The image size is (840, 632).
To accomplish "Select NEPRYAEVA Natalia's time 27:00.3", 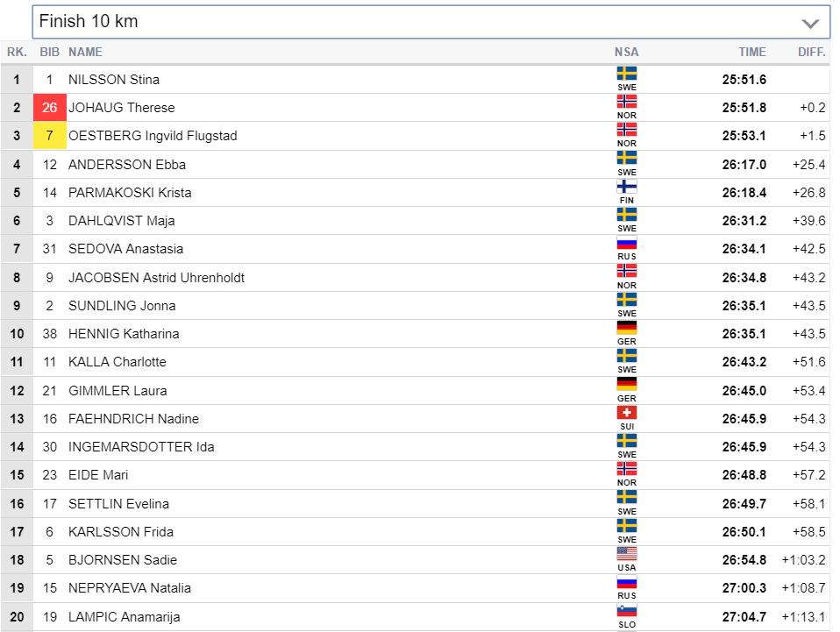I will point(744,588).
